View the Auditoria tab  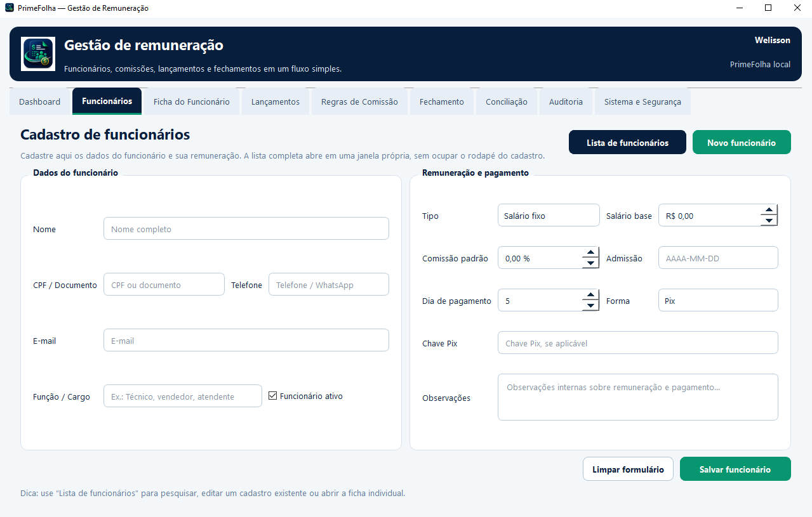pyautogui.click(x=566, y=102)
